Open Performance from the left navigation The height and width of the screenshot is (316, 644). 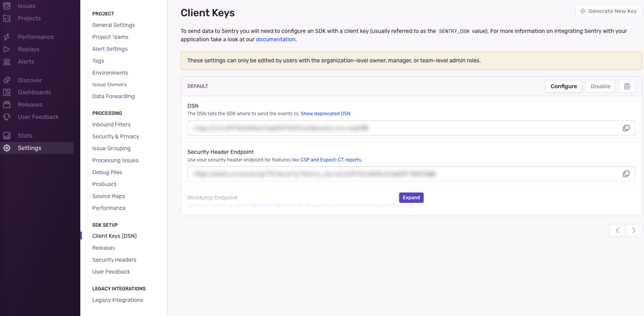point(35,37)
